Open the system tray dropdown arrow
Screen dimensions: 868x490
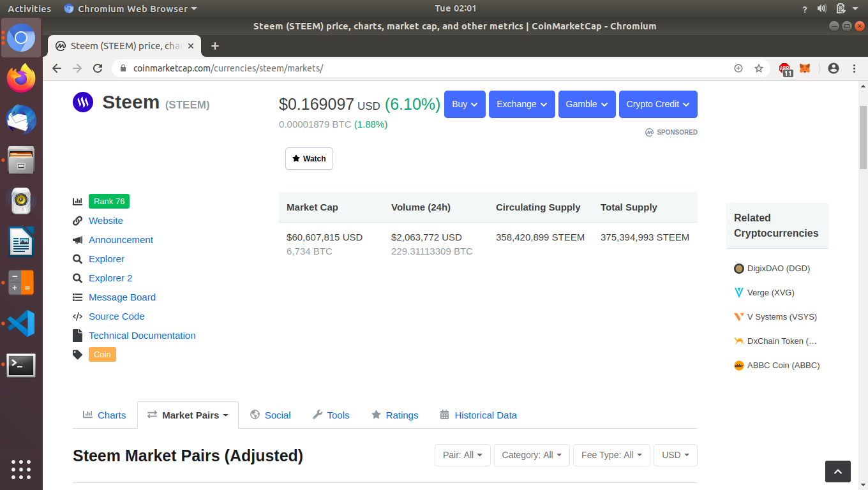[855, 9]
